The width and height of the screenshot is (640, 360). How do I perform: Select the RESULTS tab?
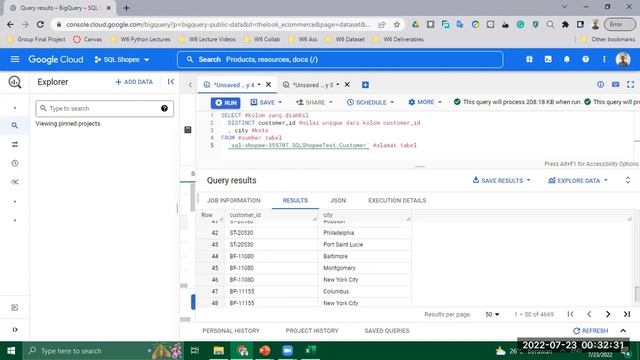coord(295,200)
